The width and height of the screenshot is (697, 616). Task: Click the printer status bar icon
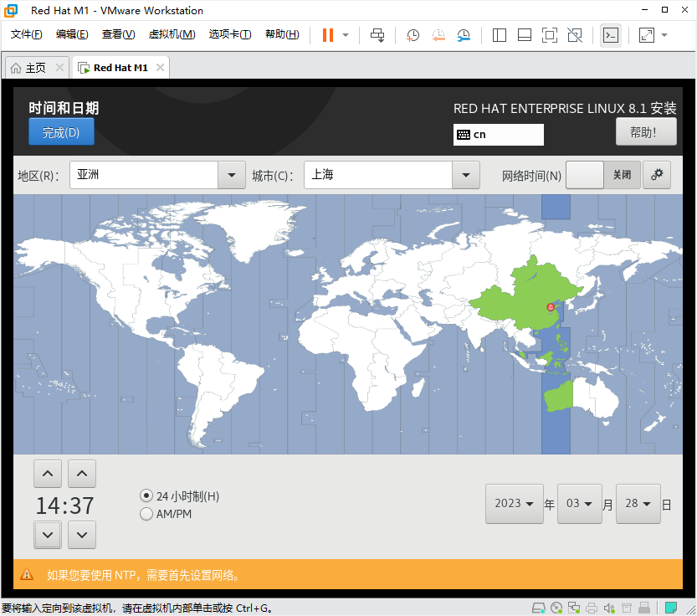click(592, 608)
